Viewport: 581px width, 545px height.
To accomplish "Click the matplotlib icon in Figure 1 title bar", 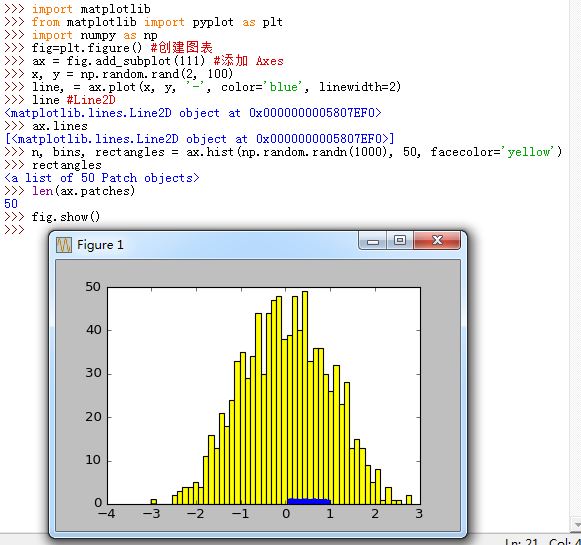I will pyautogui.click(x=64, y=245).
